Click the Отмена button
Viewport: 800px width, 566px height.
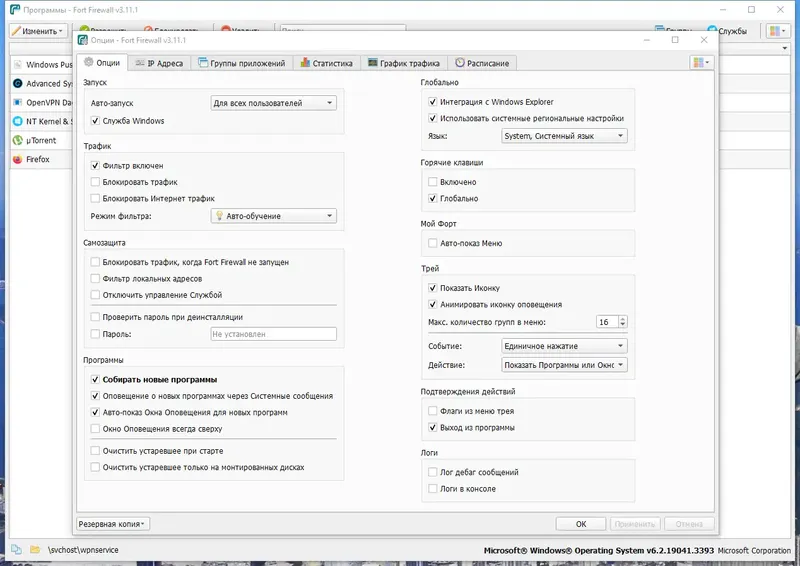point(689,524)
